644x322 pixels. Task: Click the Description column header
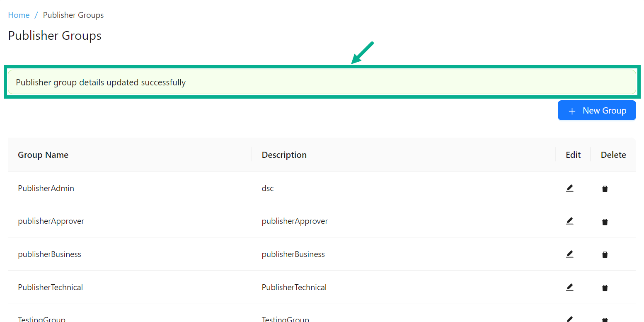click(284, 155)
